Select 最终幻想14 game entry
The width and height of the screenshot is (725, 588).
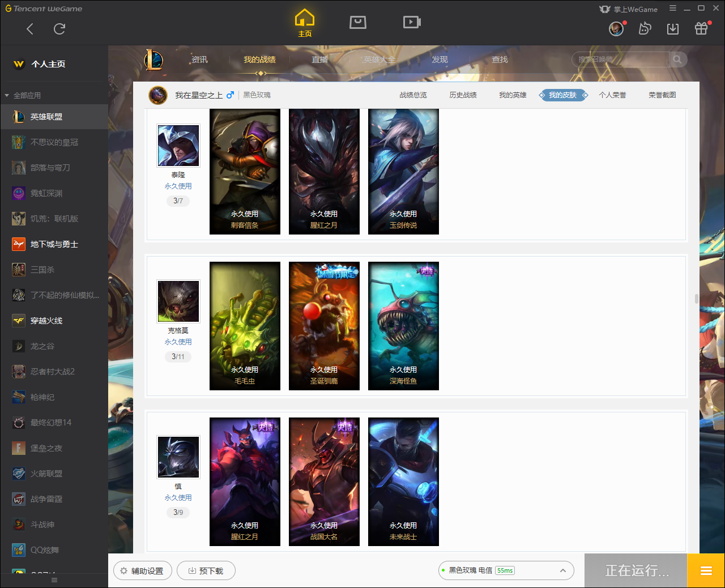(54, 423)
